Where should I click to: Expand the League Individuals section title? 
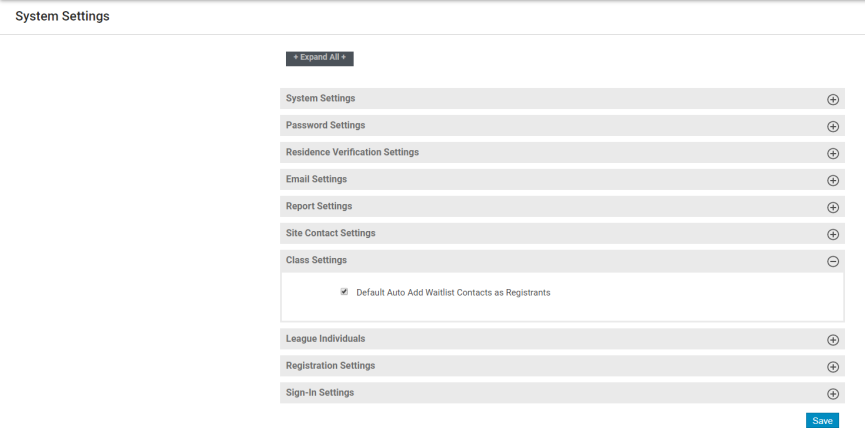point(325,339)
